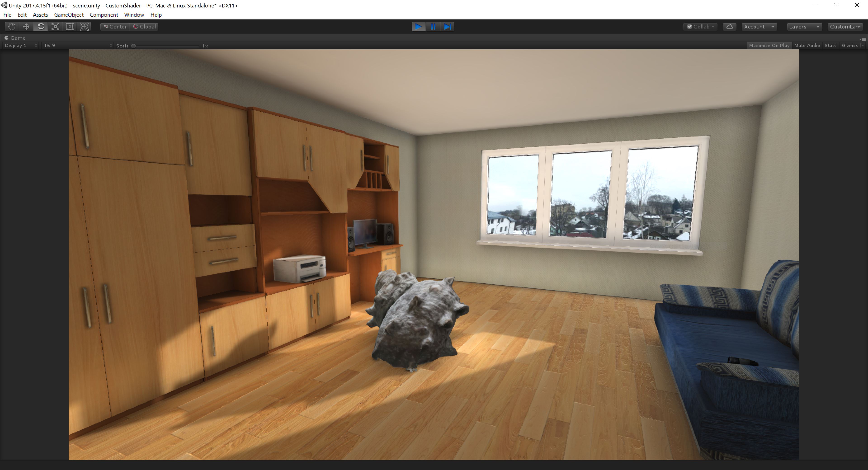The height and width of the screenshot is (470, 868).
Task: Open Unity Cloud services panel
Action: tap(729, 27)
